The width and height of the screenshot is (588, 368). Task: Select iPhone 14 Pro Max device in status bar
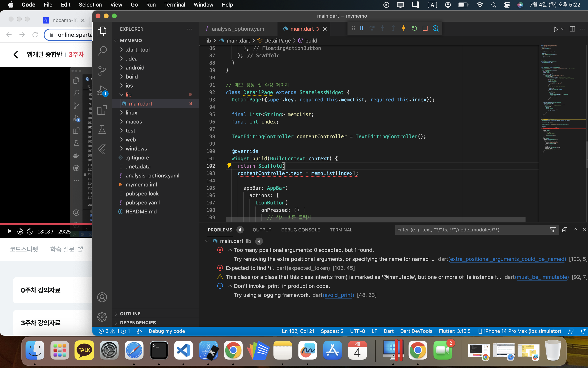pos(520,331)
